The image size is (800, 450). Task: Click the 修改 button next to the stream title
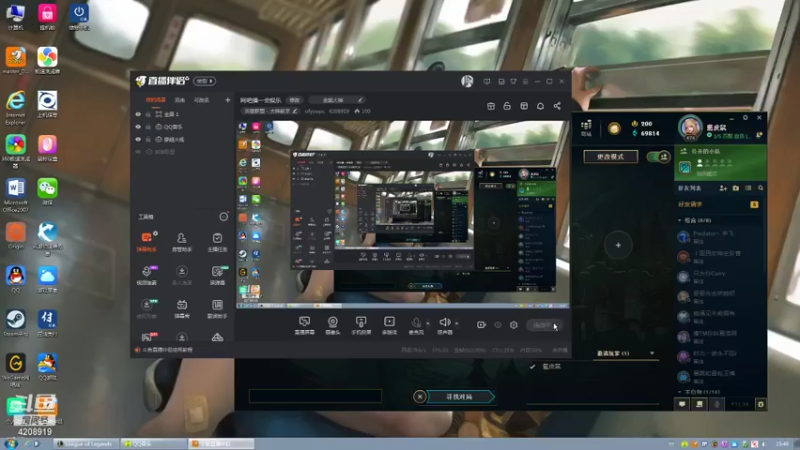pos(295,100)
